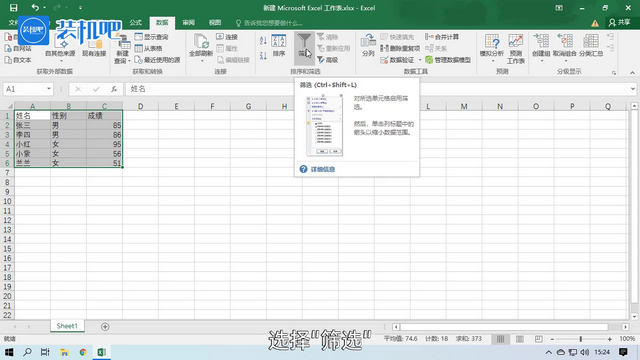Click Show Queries (显示查询)
This screenshot has height=360, width=640.
(x=151, y=37)
